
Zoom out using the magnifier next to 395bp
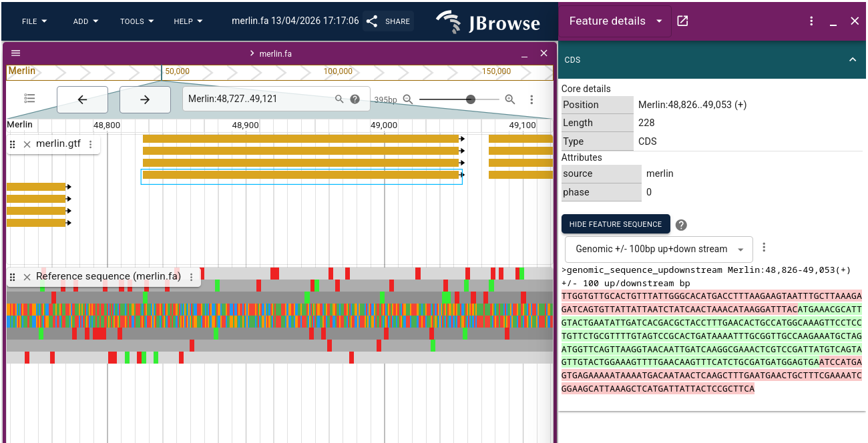tap(408, 99)
